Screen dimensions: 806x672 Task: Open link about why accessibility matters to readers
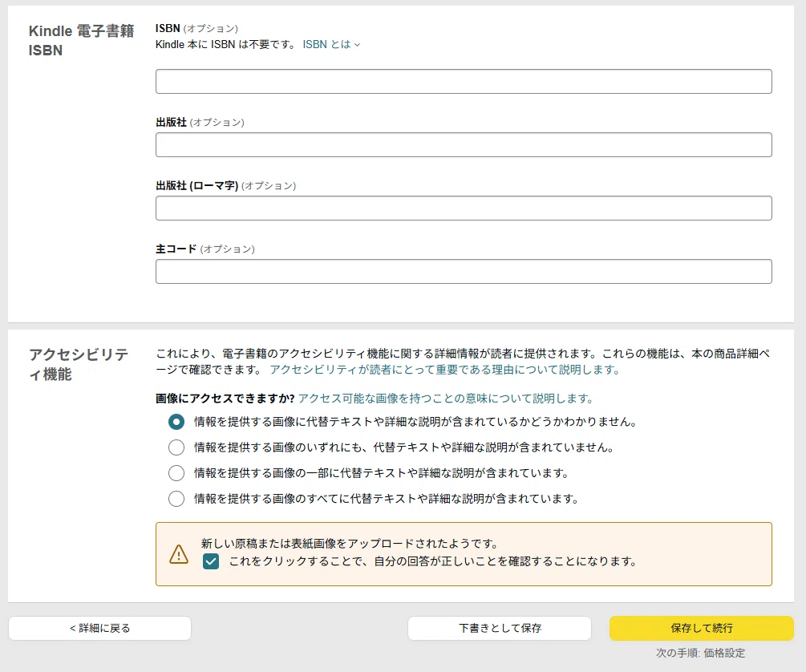click(445, 370)
